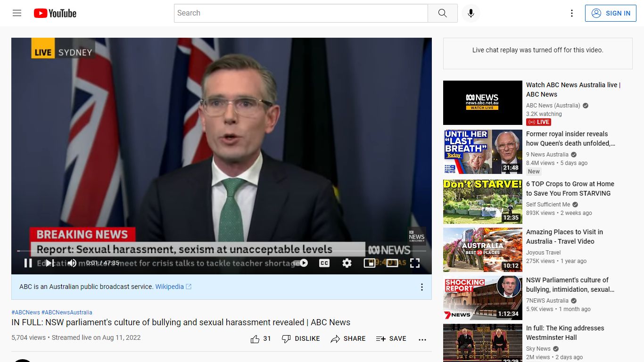Click 'Live chat replay was turned off' notice
Screen dimensions: 644x362
[x=538, y=50]
